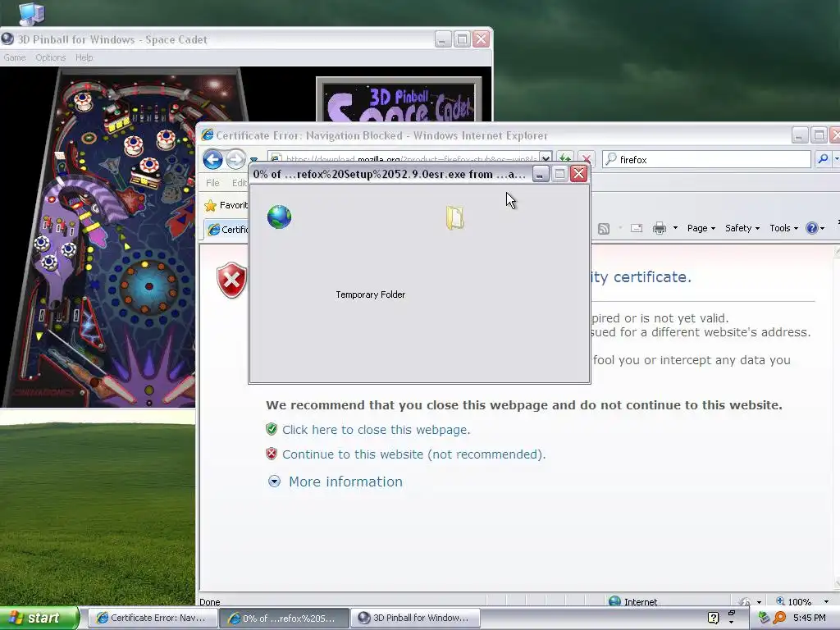This screenshot has height=630, width=840.
Task: Click the large red shield error icon
Action: [x=231, y=281]
